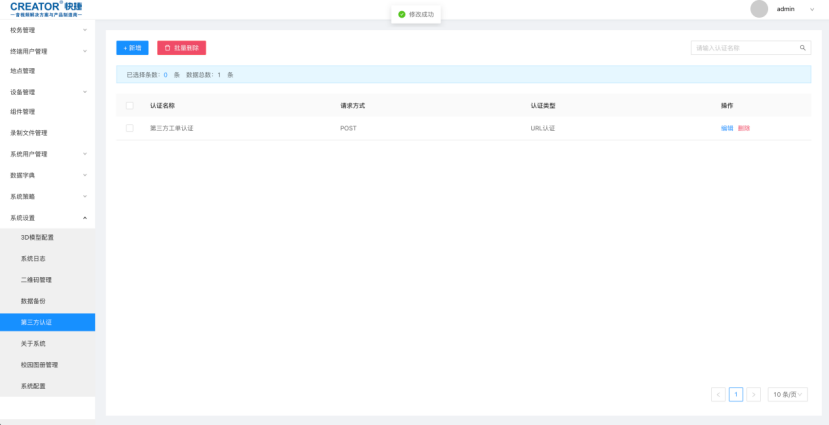Open the 系统日志 menu item
This screenshot has width=829, height=425.
pos(33,258)
